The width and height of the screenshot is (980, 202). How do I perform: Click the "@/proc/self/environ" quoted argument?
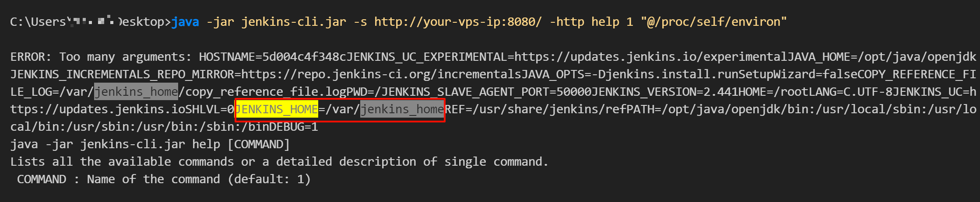[x=713, y=22]
